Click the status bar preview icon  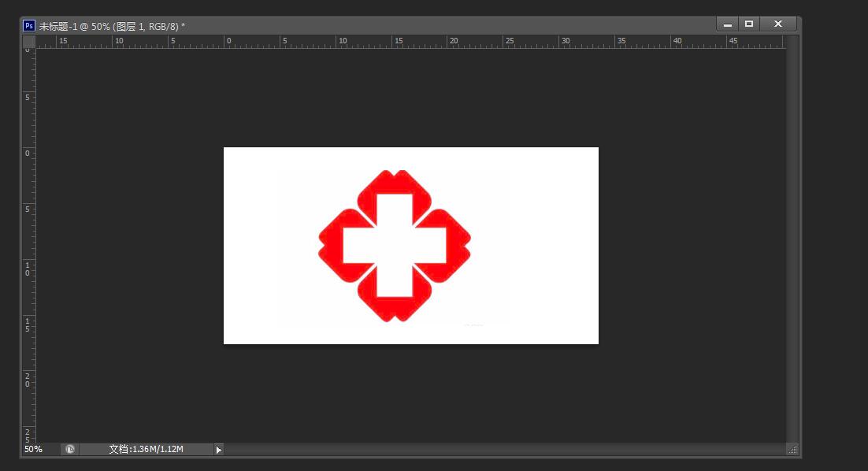tap(70, 450)
